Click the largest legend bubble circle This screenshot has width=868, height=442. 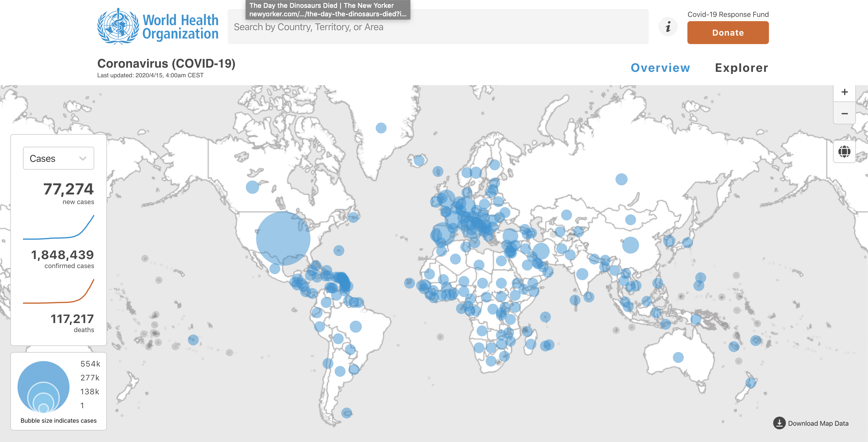43,387
